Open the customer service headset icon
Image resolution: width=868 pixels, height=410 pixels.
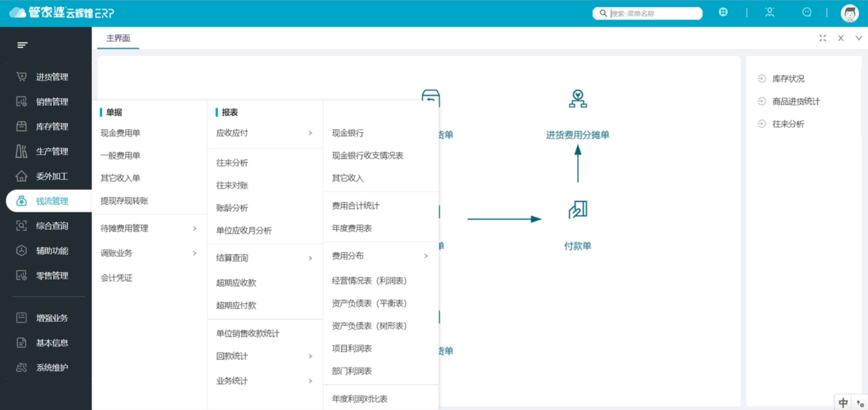pos(806,12)
